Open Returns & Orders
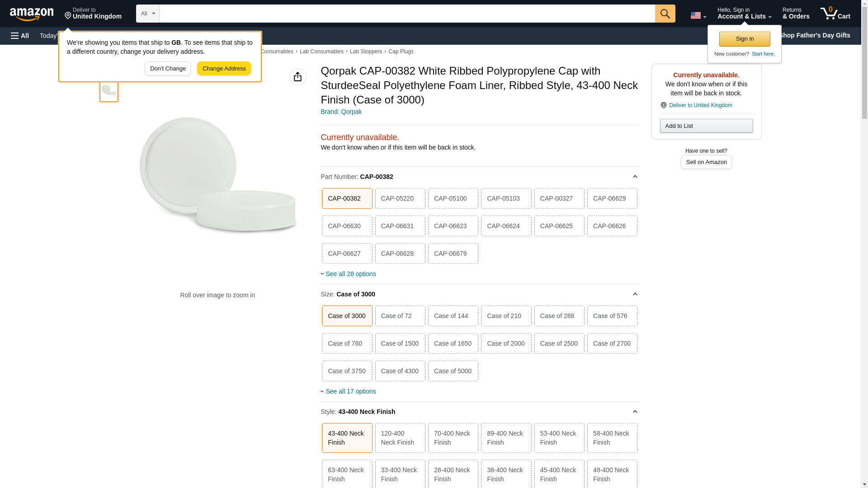 pyautogui.click(x=795, y=14)
